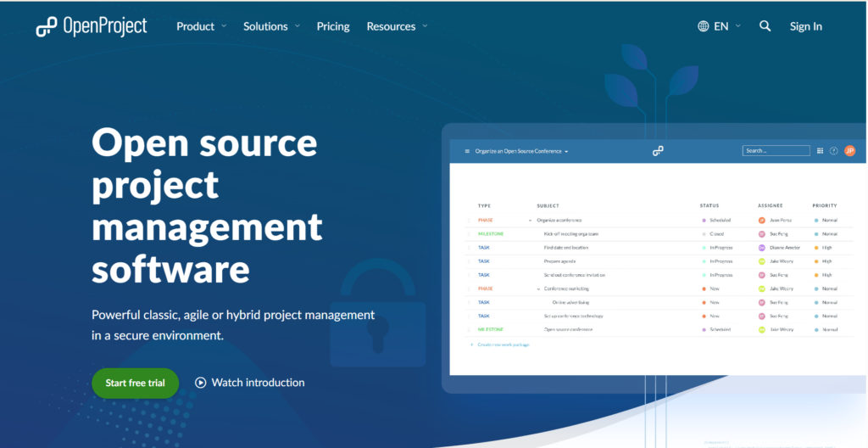
Task: Collapse the Conference marketing phase row
Action: [x=537, y=288]
